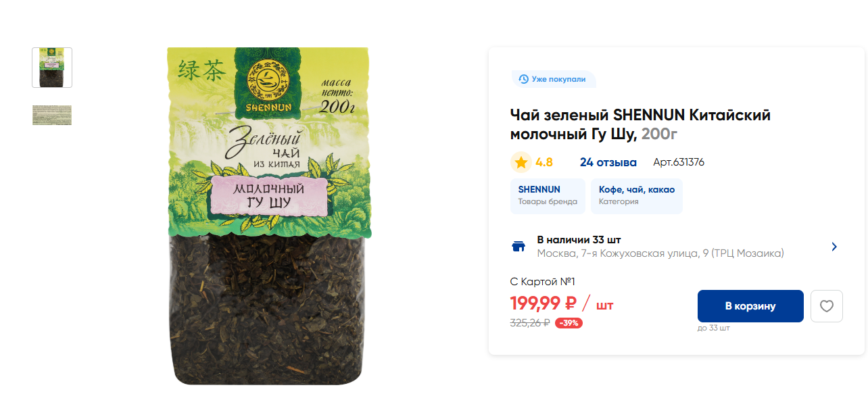Click the Уже покупали badge

[x=553, y=79]
